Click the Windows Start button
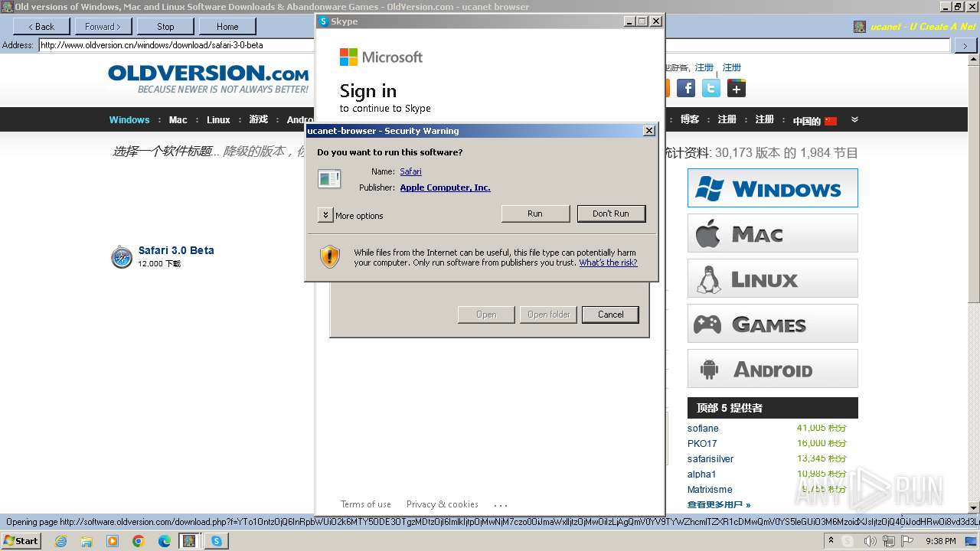Image resolution: width=980 pixels, height=551 pixels. pos(21,540)
